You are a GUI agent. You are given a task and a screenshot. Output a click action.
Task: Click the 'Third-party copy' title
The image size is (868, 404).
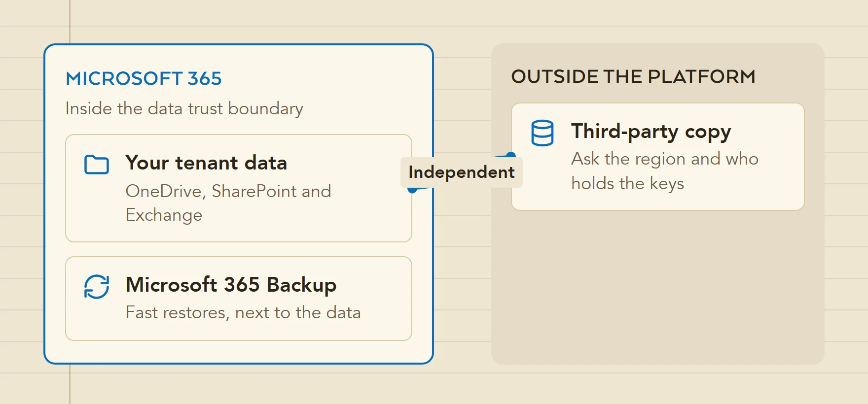651,132
